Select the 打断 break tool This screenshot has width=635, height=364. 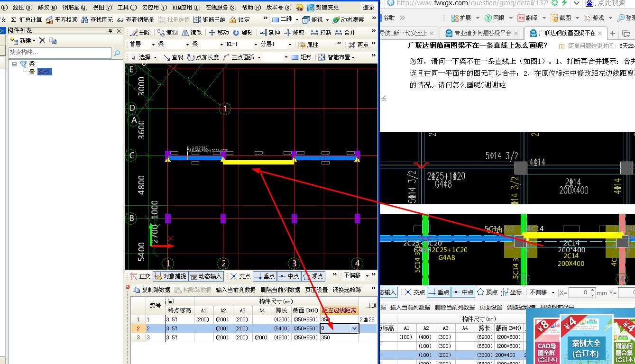click(x=321, y=33)
